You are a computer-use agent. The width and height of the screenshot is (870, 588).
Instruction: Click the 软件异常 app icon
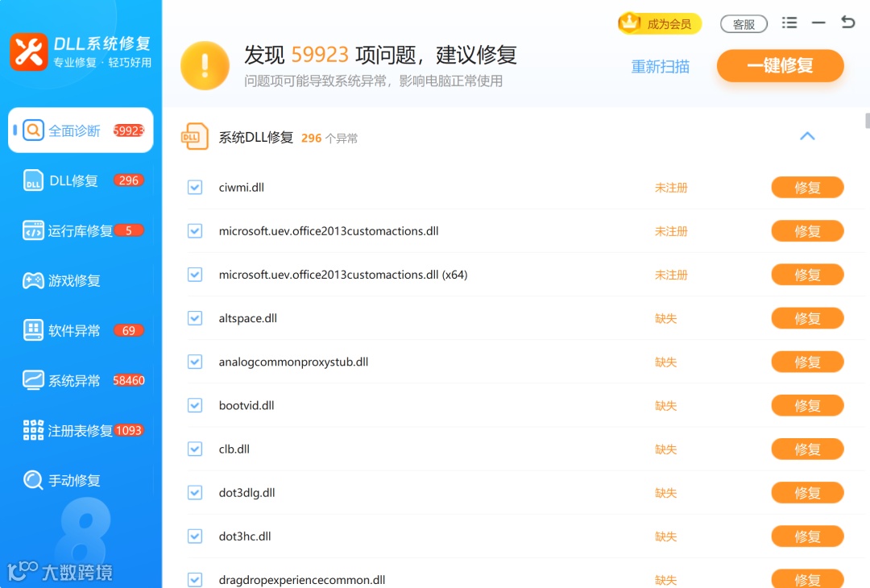(x=33, y=330)
